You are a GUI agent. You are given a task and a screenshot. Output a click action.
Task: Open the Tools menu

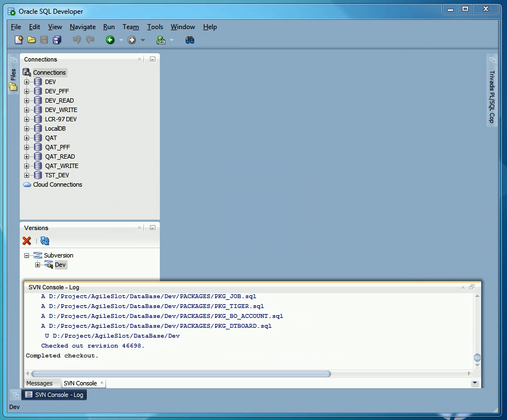point(155,27)
